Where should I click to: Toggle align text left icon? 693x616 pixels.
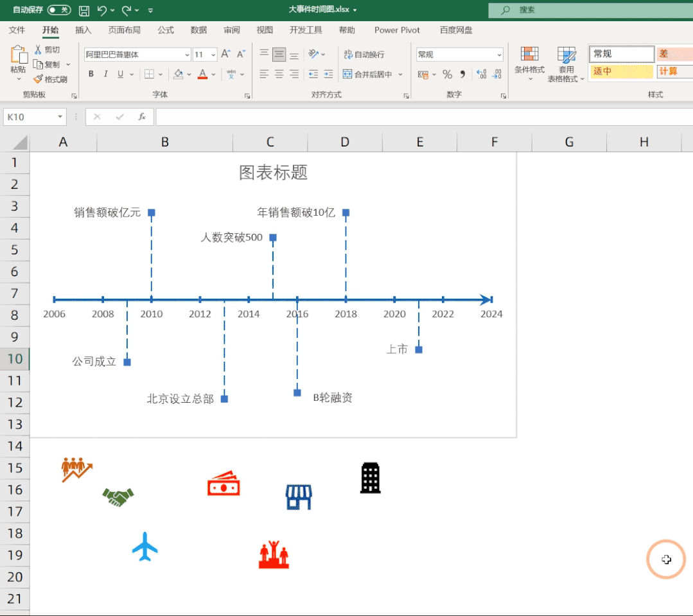(264, 74)
